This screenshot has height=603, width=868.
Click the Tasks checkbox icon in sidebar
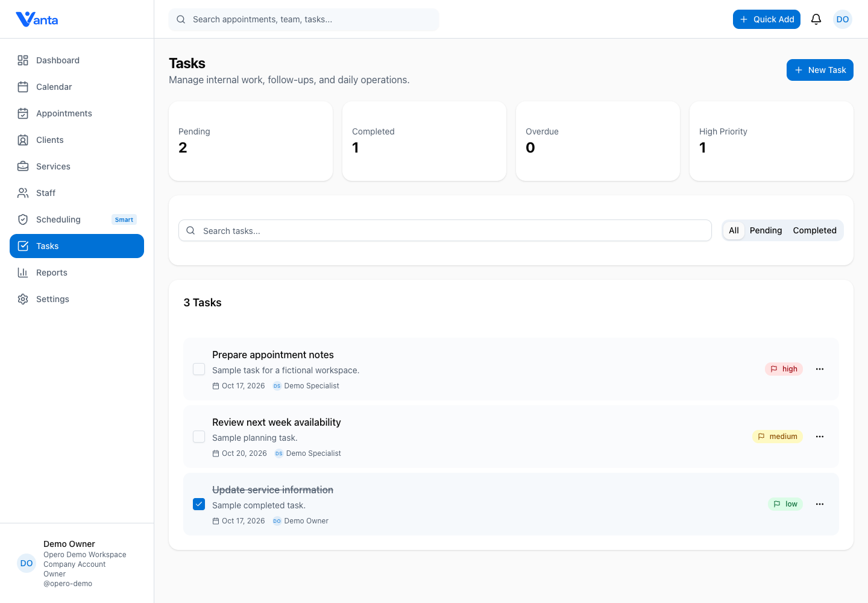coord(23,246)
